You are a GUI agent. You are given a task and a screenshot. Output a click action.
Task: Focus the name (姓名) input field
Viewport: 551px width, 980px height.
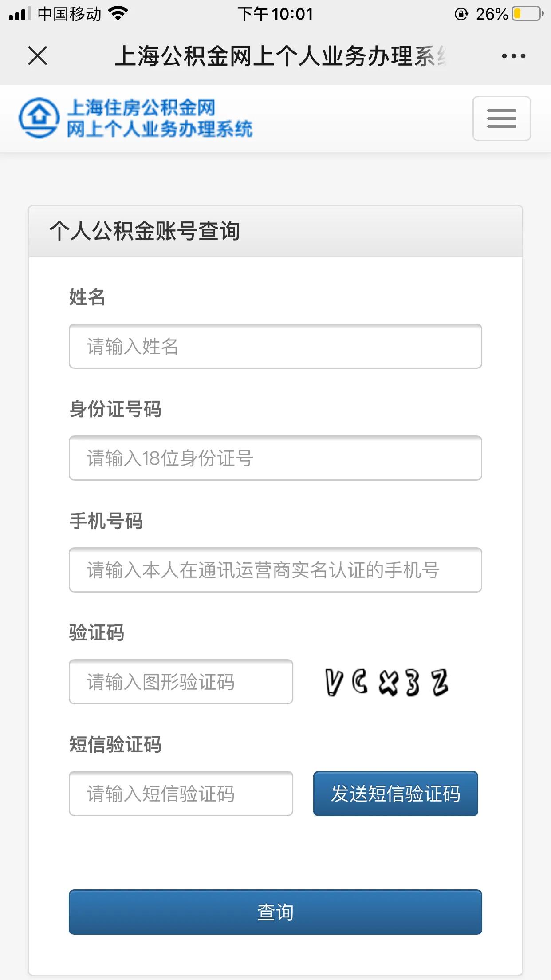click(275, 346)
